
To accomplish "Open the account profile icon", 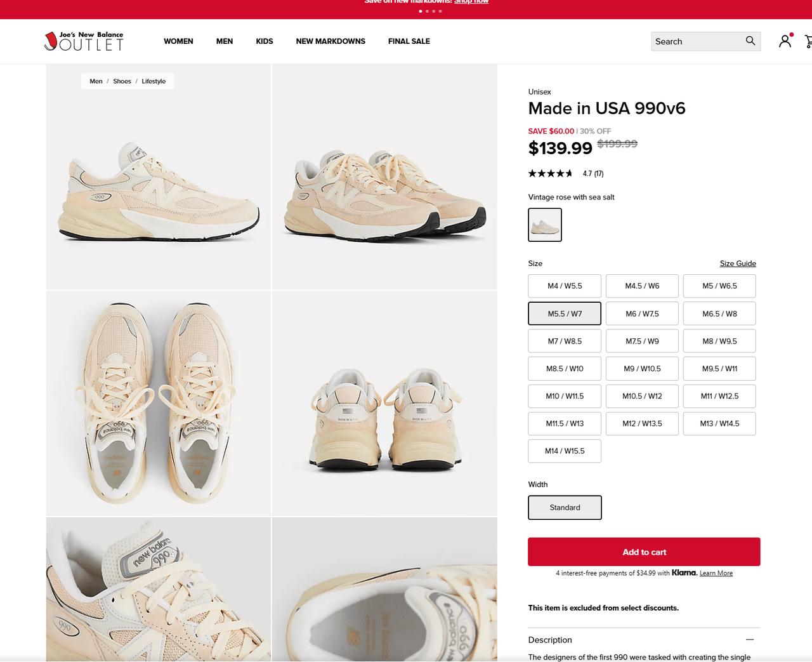I will 785,41.
